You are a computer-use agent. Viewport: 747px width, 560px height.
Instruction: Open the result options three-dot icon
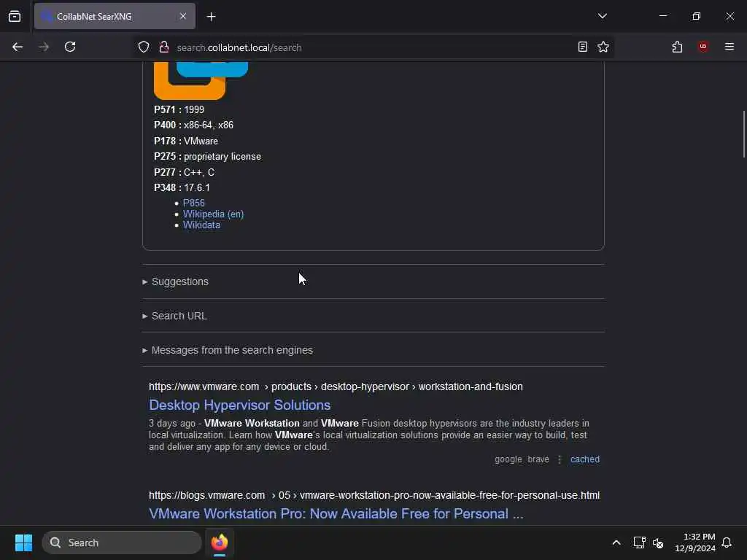pyautogui.click(x=560, y=459)
